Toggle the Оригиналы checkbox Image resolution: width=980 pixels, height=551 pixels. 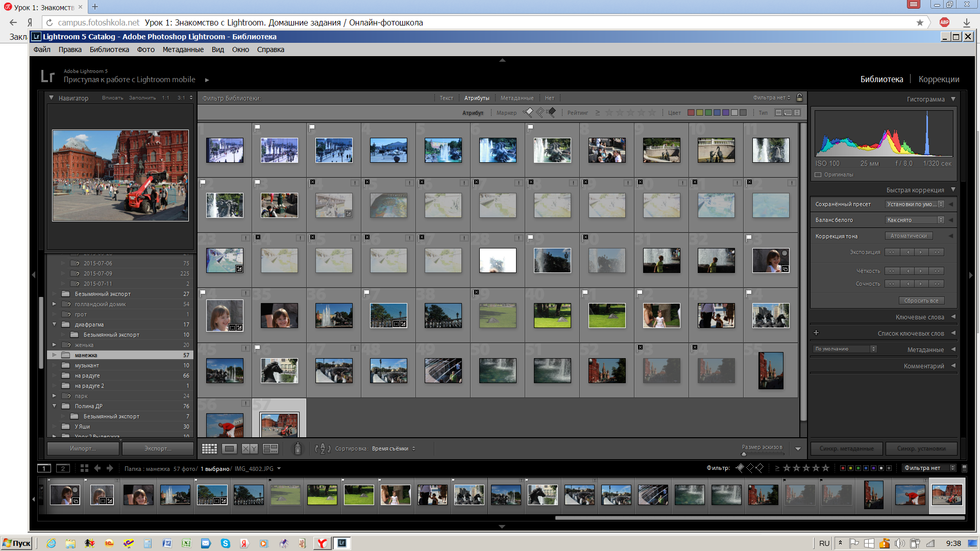(x=818, y=174)
